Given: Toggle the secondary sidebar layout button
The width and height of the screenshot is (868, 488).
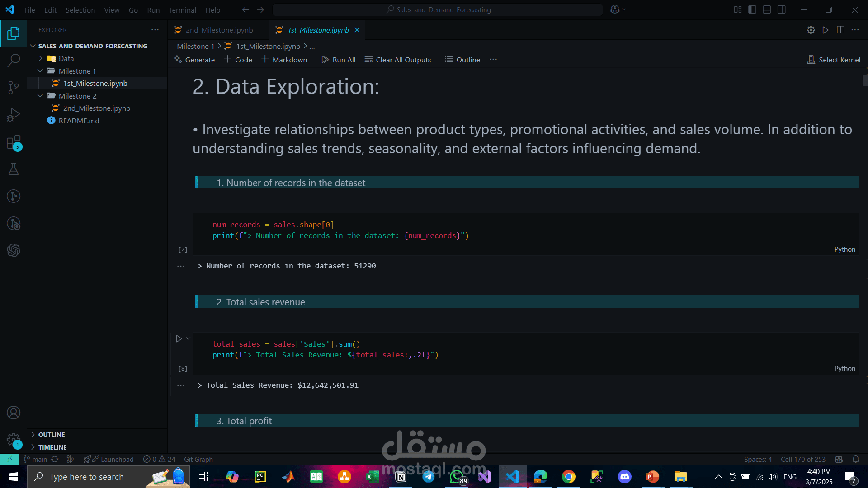Looking at the screenshot, I should (x=782, y=9).
